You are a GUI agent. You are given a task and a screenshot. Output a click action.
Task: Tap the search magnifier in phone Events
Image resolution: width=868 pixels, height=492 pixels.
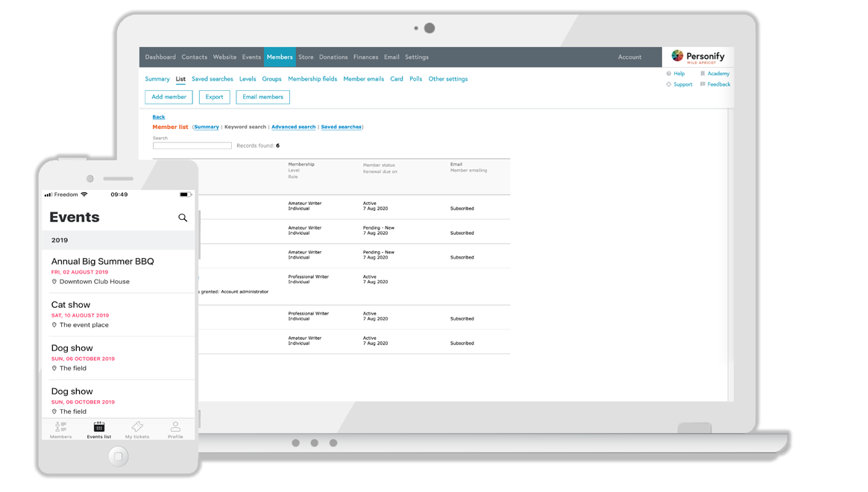tap(183, 218)
